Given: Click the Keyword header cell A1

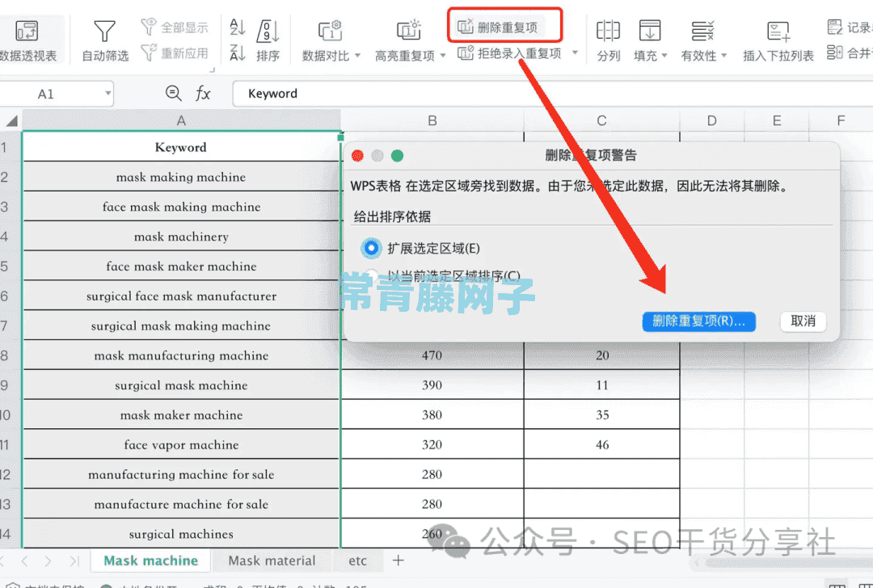Looking at the screenshot, I should [x=181, y=147].
